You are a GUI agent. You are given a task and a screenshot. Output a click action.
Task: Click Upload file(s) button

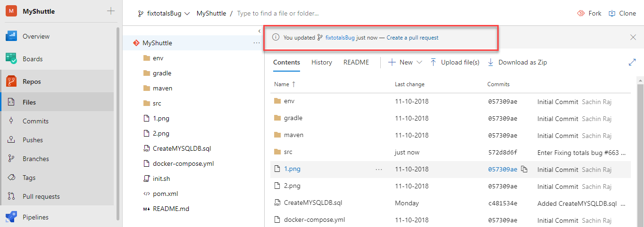pos(455,62)
